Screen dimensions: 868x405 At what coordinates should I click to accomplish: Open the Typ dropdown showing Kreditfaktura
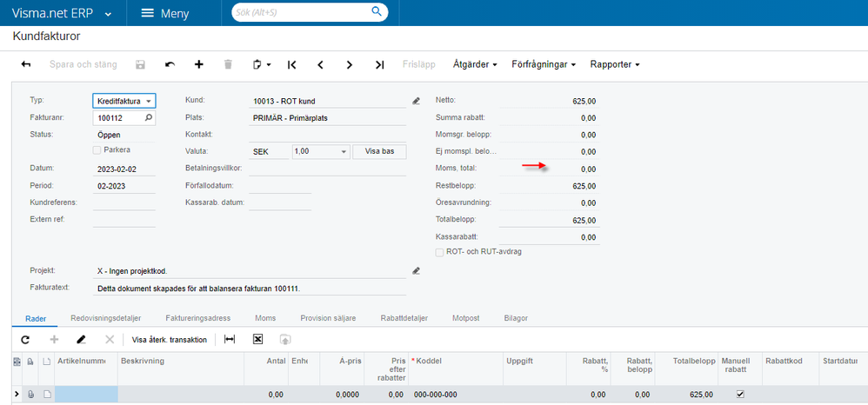(124, 101)
